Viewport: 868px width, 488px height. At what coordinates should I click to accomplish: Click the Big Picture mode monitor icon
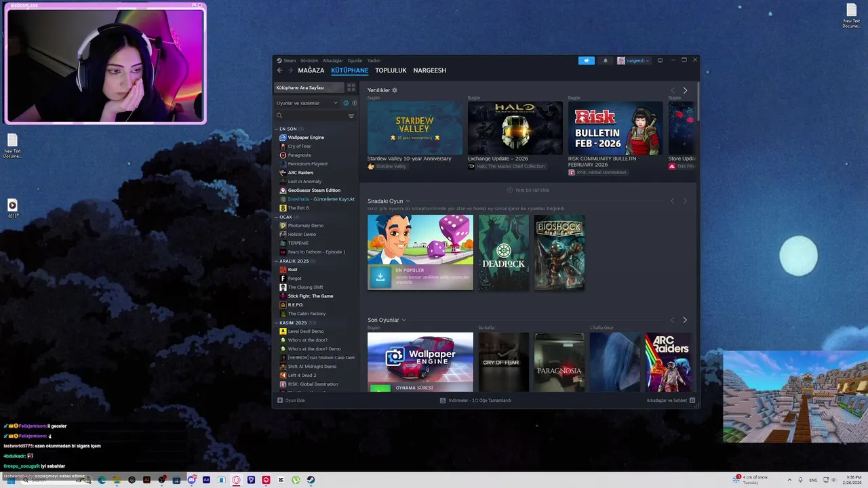point(660,60)
